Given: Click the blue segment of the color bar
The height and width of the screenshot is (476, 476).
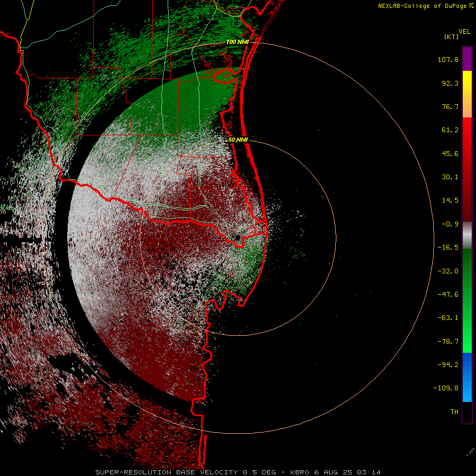Looking at the screenshot, I should (x=467, y=377).
